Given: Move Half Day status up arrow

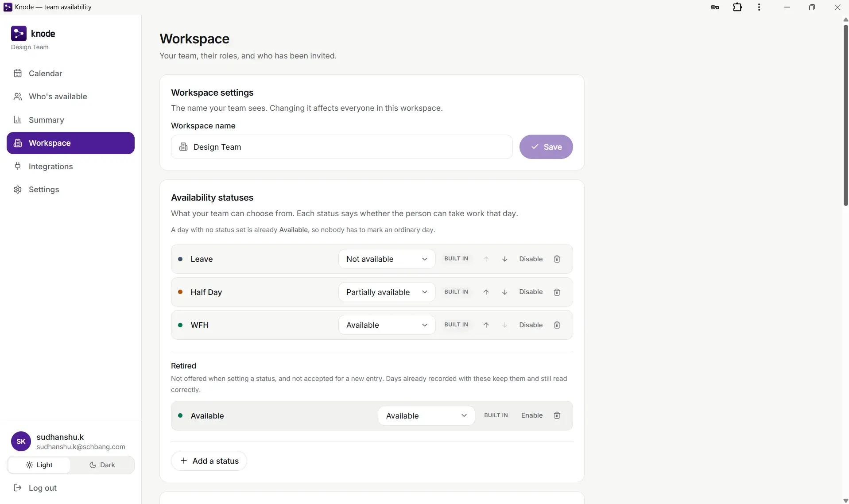Looking at the screenshot, I should (486, 292).
